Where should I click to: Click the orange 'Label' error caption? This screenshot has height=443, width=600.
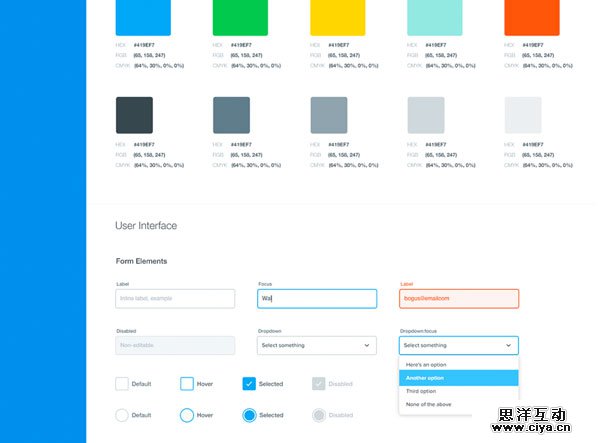click(407, 284)
